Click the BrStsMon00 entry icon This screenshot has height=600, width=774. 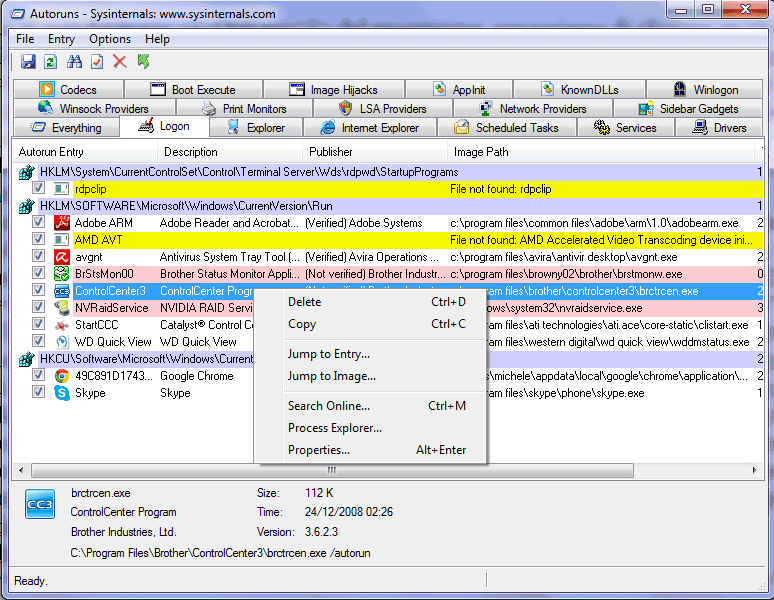[x=62, y=273]
